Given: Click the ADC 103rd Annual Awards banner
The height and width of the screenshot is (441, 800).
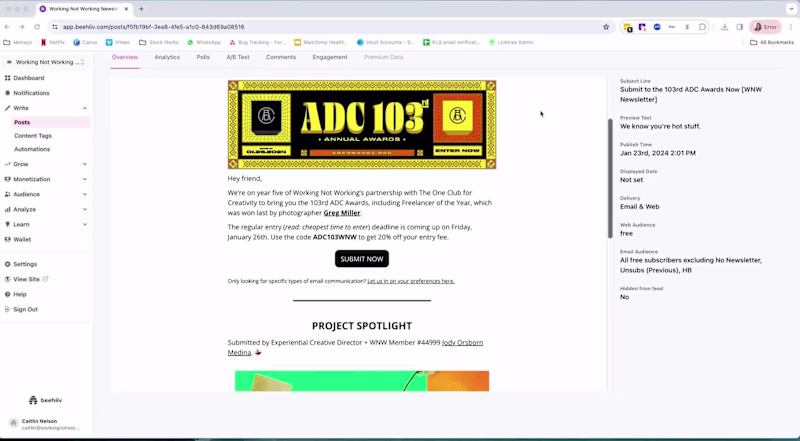Looking at the screenshot, I should coord(362,125).
